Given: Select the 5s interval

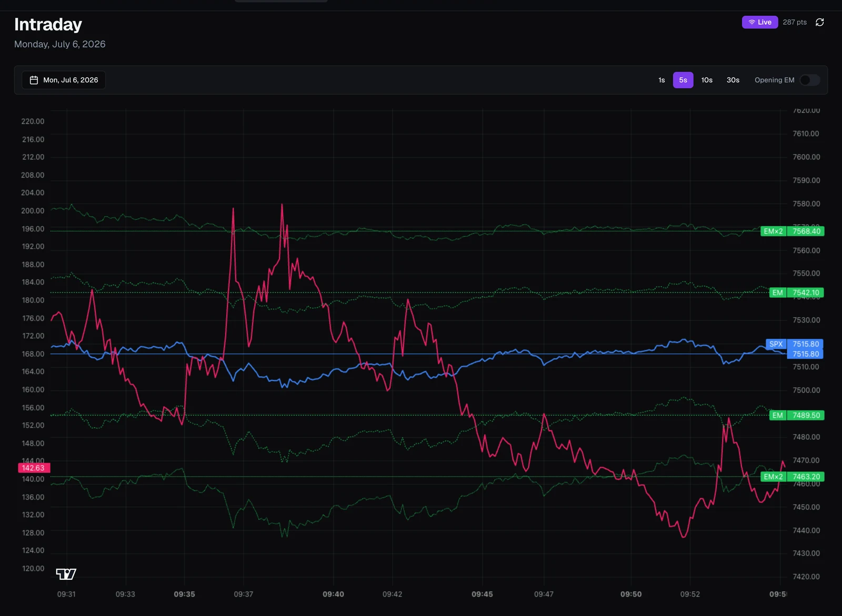Looking at the screenshot, I should (x=683, y=80).
